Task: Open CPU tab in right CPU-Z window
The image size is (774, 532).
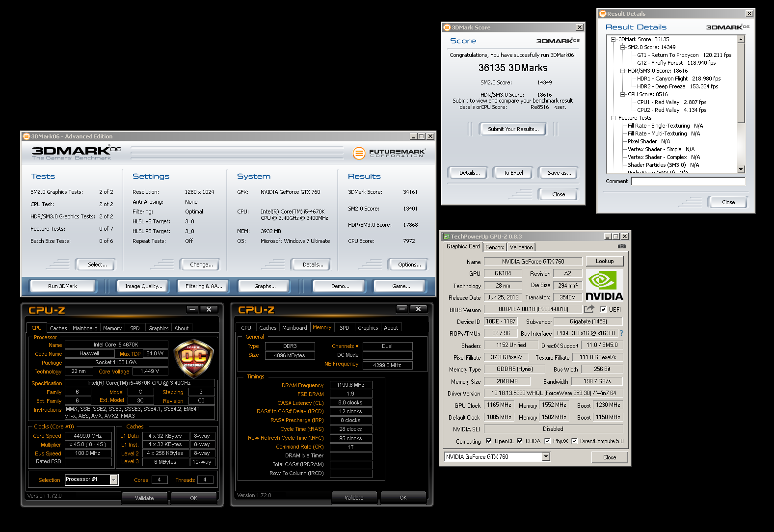Action: [x=246, y=328]
